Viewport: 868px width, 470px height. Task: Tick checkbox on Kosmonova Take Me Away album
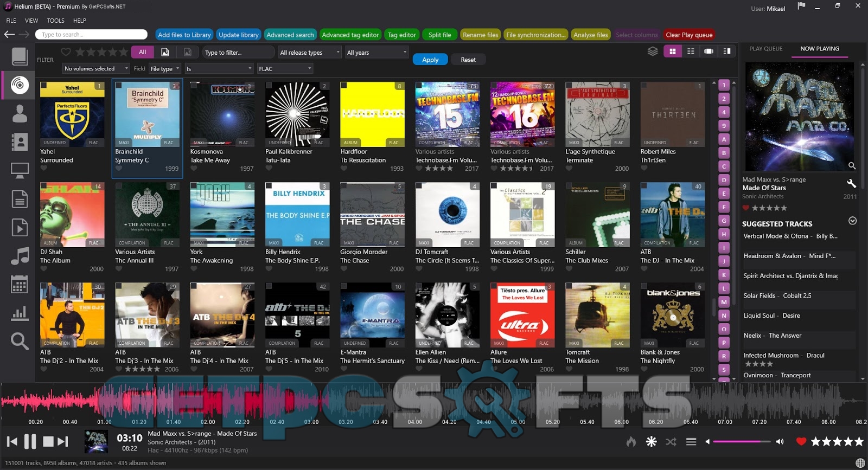coord(193,85)
